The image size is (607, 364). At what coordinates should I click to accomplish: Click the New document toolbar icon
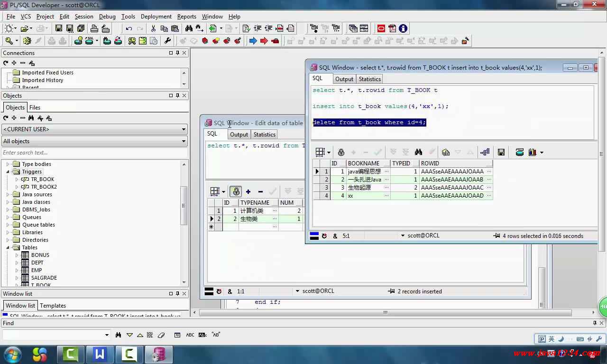click(x=9, y=28)
